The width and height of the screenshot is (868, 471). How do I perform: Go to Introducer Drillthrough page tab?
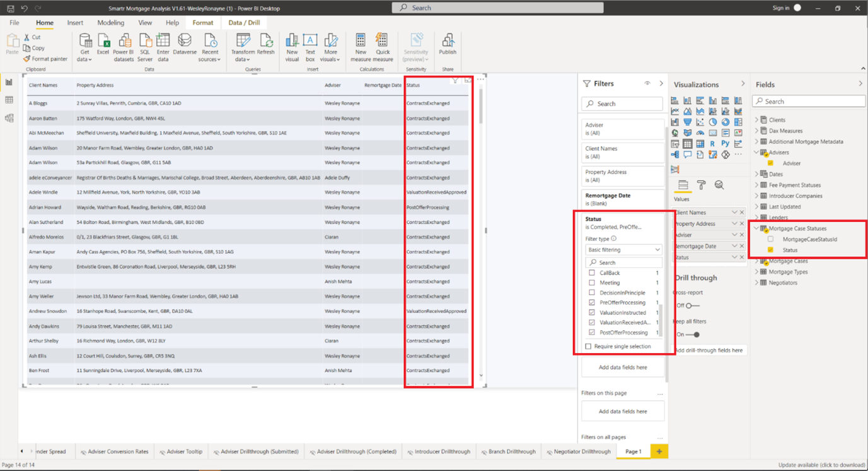(x=438, y=451)
